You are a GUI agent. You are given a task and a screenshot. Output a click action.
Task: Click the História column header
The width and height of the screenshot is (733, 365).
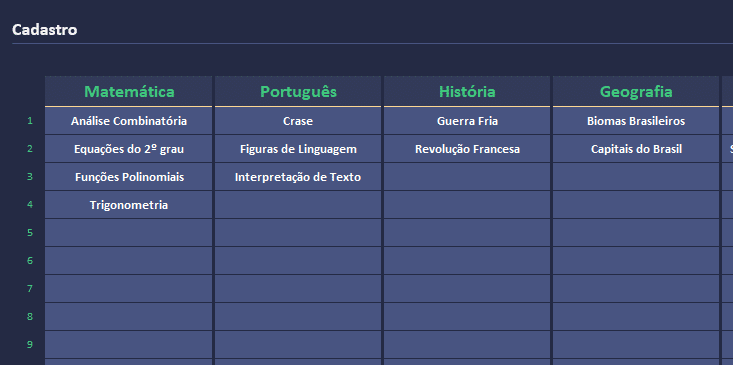(x=467, y=92)
